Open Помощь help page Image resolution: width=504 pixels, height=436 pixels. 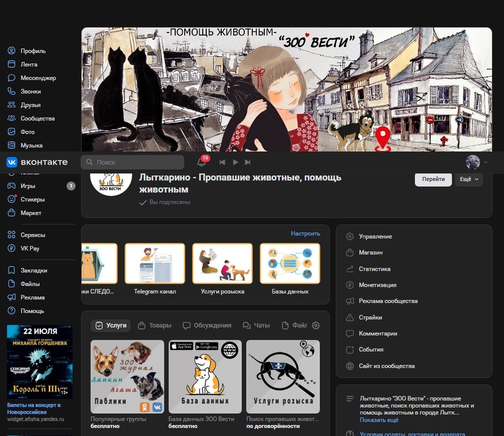26,311
